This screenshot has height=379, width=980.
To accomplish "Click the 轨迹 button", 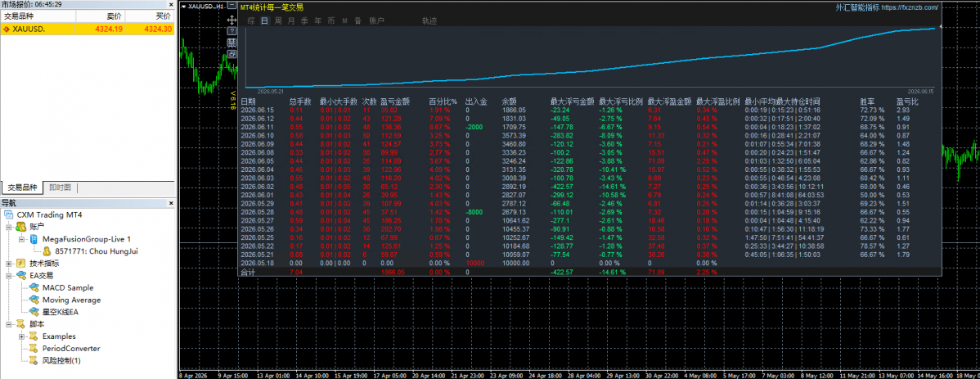I will click(429, 20).
